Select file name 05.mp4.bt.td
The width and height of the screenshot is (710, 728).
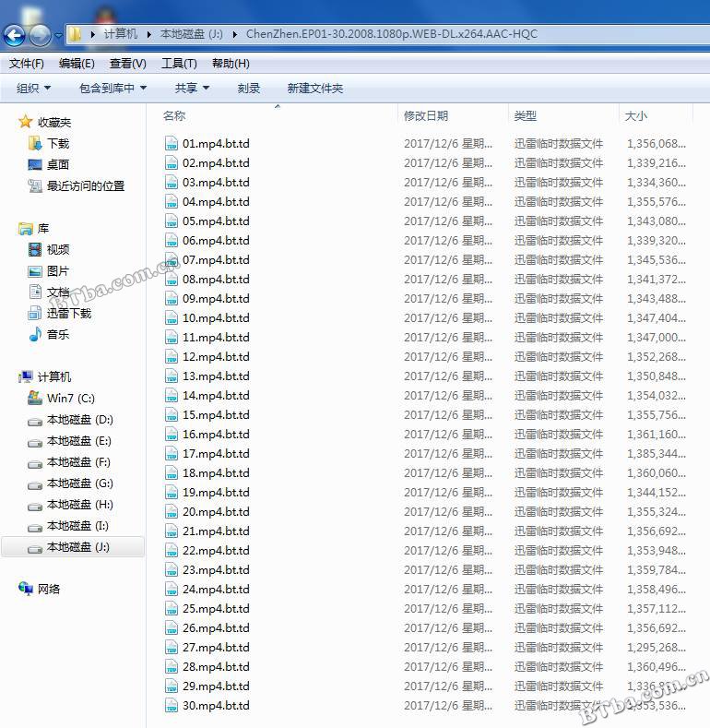click(x=216, y=221)
